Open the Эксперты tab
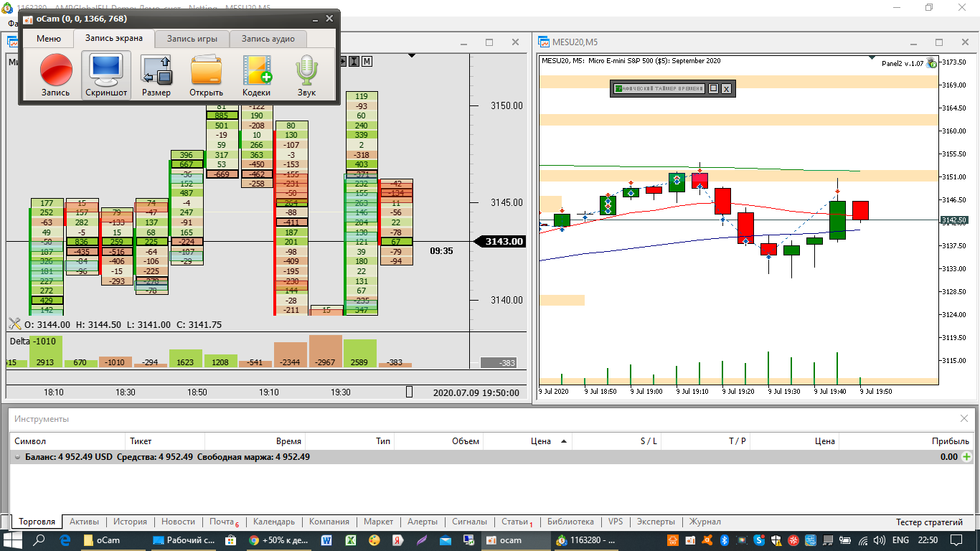Image resolution: width=980 pixels, height=551 pixels. point(656,522)
